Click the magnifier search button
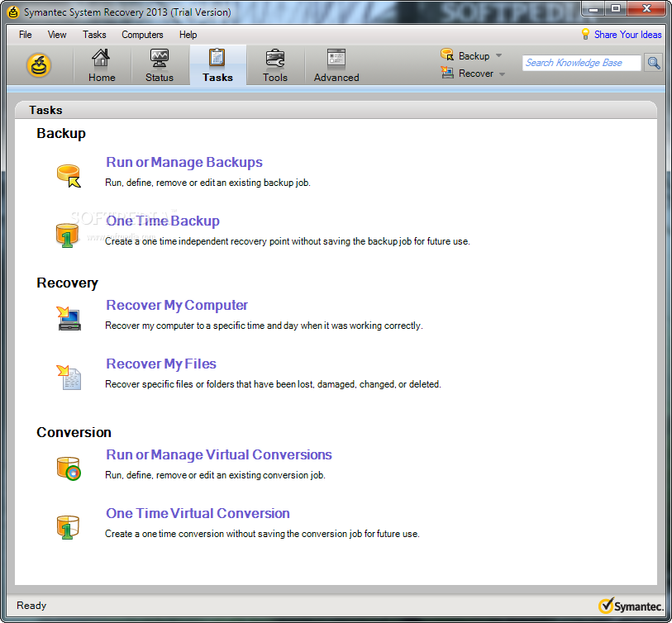 coord(653,63)
